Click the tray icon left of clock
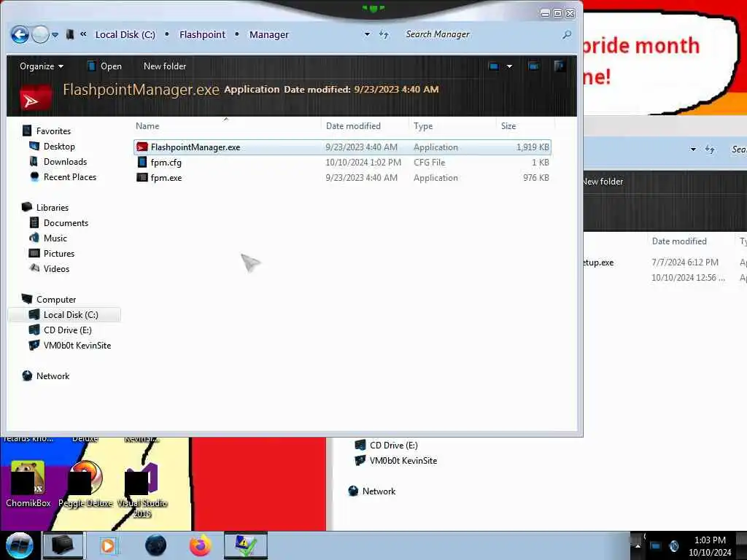Screen dimensions: 747x560 pyautogui.click(x=673, y=545)
